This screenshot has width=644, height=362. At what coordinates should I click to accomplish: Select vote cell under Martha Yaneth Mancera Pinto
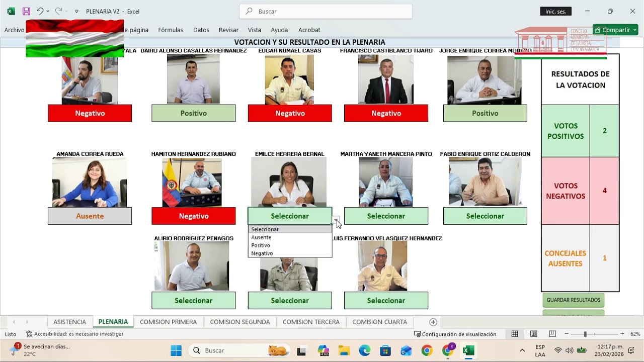[386, 216]
